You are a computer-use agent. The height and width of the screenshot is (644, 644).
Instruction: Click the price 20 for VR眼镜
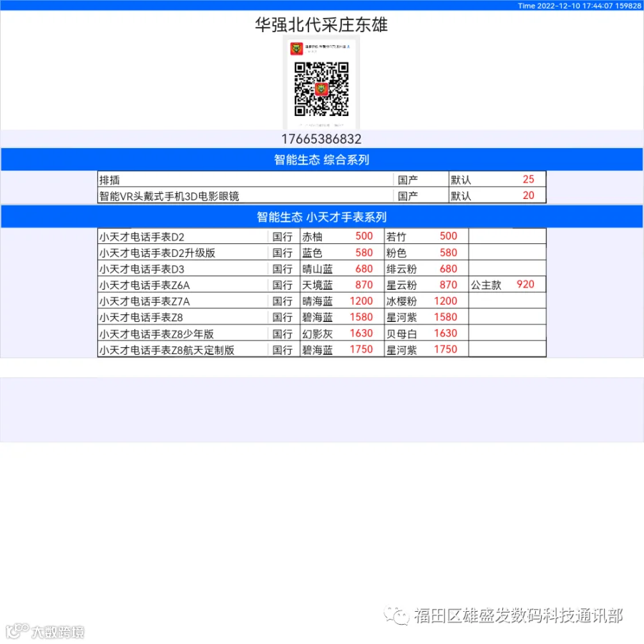coord(528,195)
